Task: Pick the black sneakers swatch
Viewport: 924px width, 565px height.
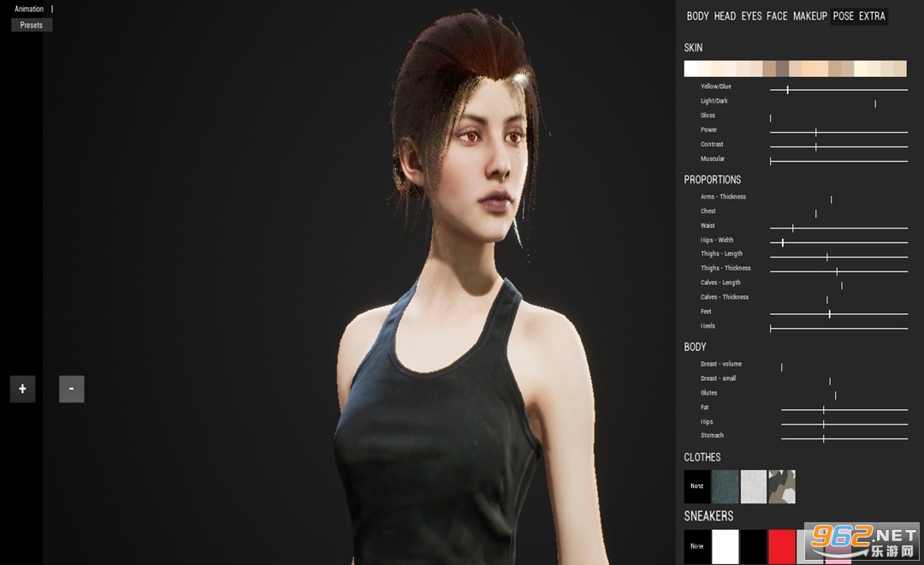Action: pos(753,546)
